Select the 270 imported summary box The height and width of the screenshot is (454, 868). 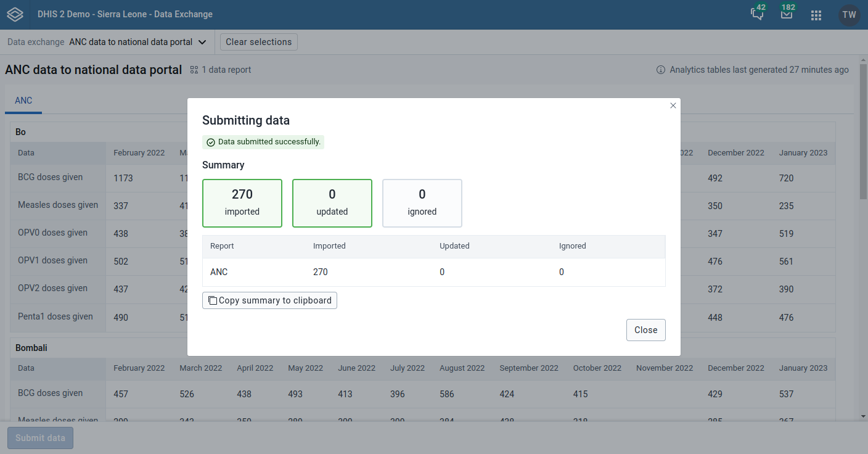242,203
